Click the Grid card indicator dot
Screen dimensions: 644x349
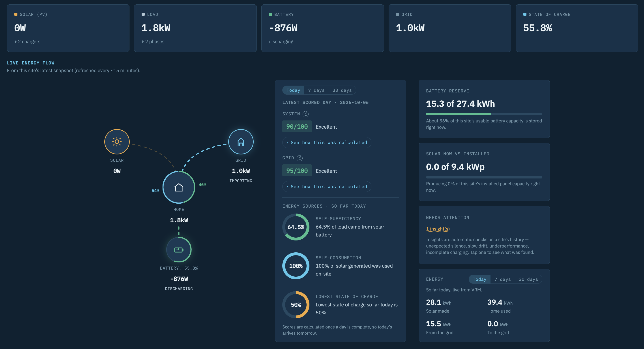point(397,14)
